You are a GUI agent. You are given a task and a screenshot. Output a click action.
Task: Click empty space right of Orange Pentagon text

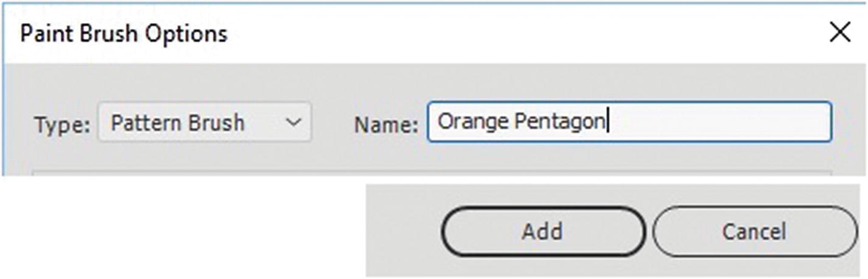coord(719,122)
